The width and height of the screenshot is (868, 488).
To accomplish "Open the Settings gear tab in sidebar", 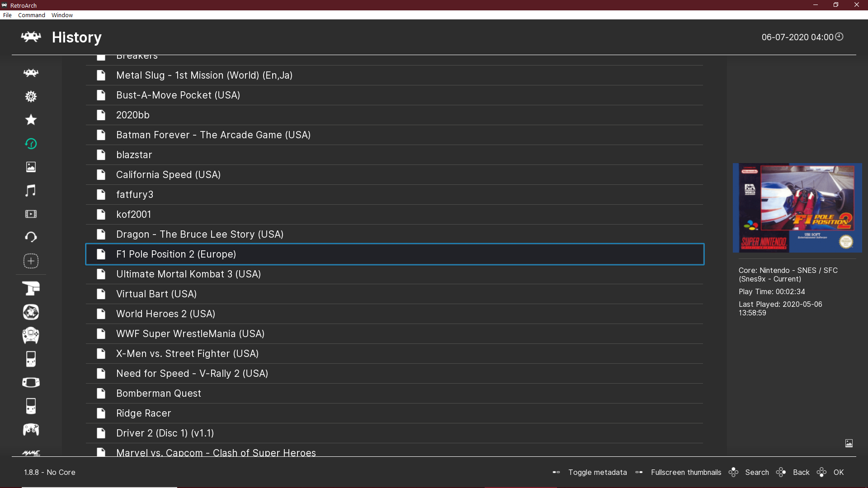I will tap(31, 96).
